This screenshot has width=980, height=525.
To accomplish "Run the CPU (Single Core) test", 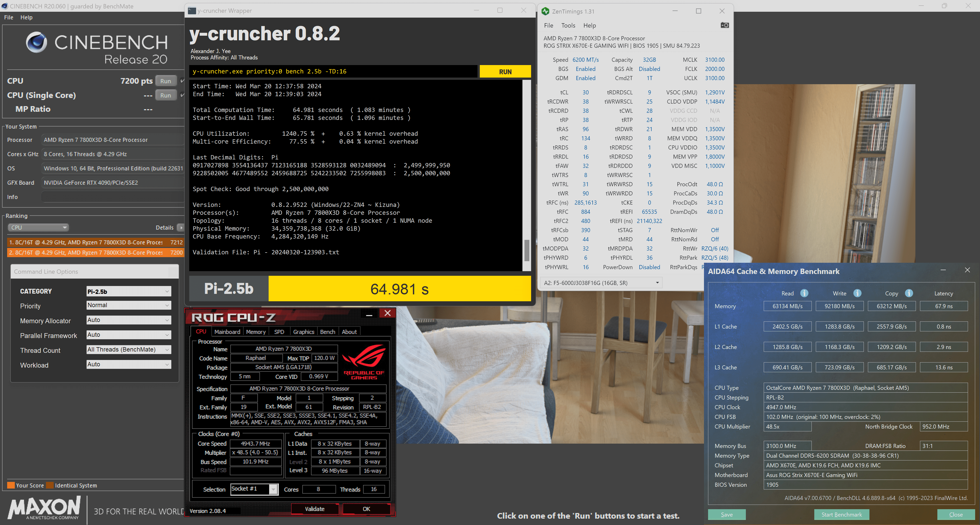I will (166, 95).
